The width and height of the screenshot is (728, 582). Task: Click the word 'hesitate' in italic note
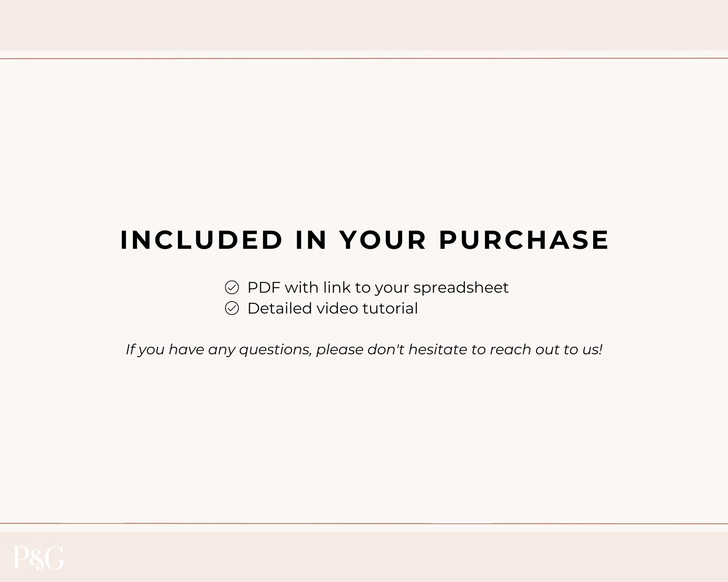[437, 350]
